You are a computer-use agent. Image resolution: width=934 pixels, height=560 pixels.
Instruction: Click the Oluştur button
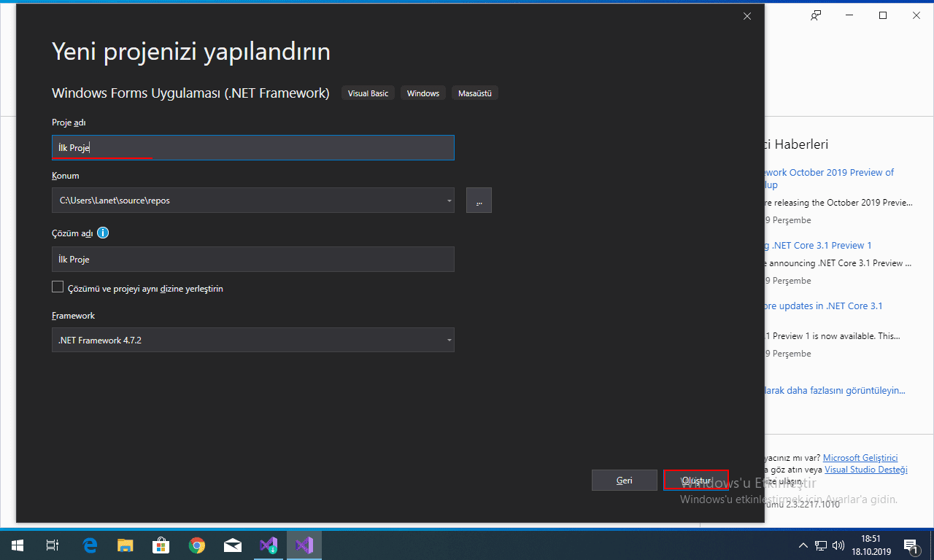point(696,480)
